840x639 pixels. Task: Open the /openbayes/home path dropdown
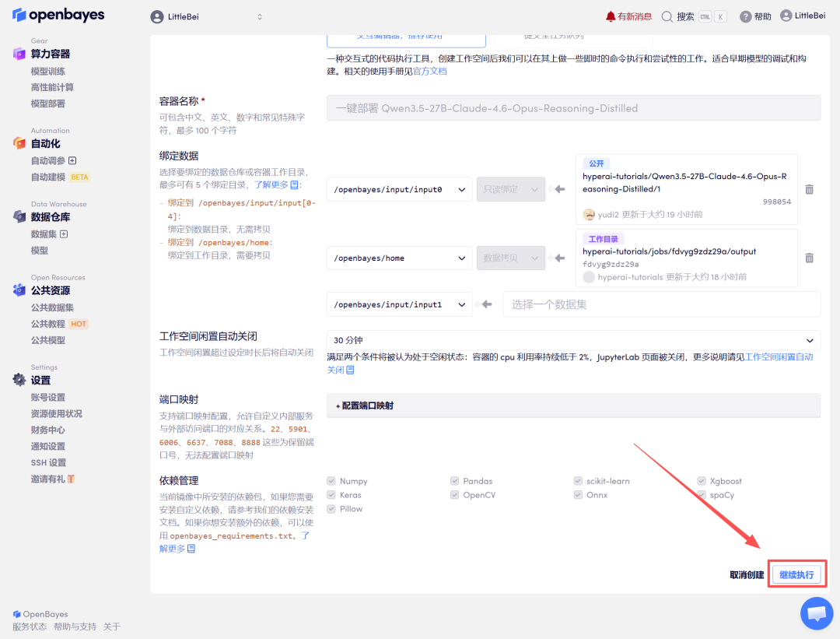[399, 258]
